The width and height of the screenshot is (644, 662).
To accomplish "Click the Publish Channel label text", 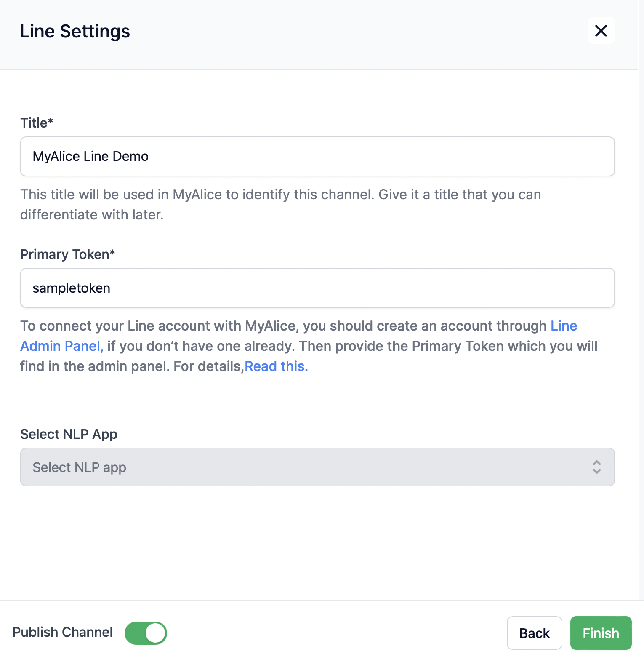I will [63, 632].
